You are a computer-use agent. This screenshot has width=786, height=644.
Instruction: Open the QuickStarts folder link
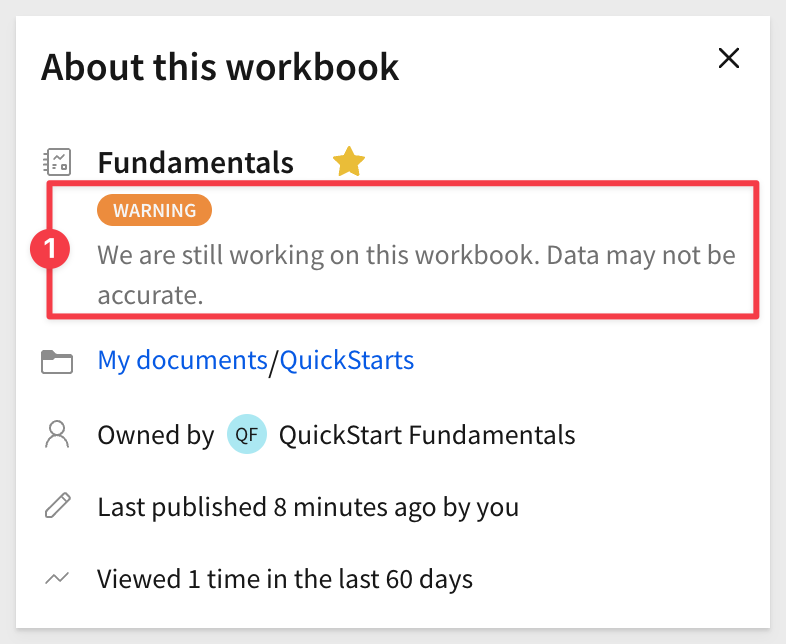[x=347, y=360]
